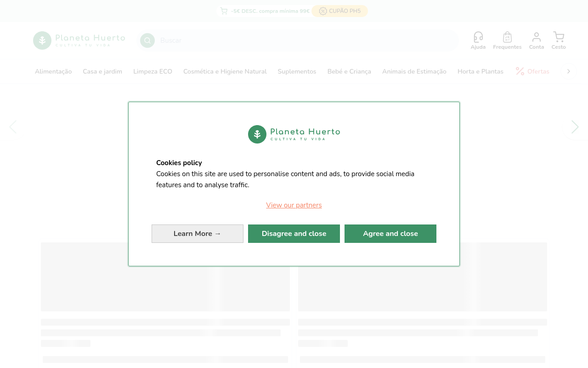Open the Cesto shopping cart icon
The height and width of the screenshot is (368, 588).
click(x=559, y=37)
